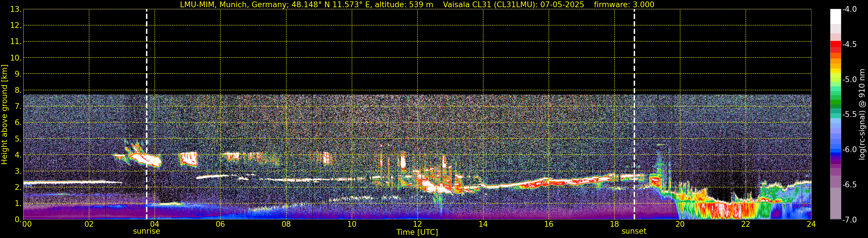868x238 pixels.
Task: Click the time axis tick '10'
Action: pos(352,224)
